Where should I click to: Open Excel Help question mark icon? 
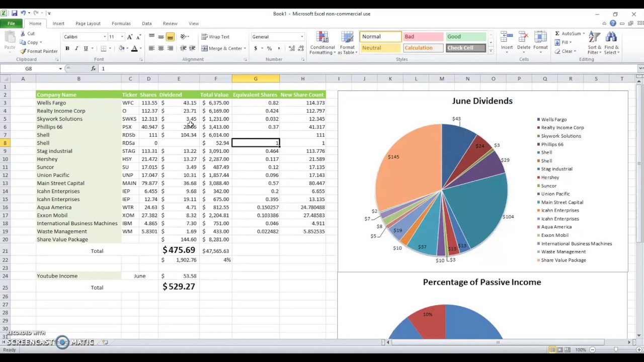tap(613, 24)
